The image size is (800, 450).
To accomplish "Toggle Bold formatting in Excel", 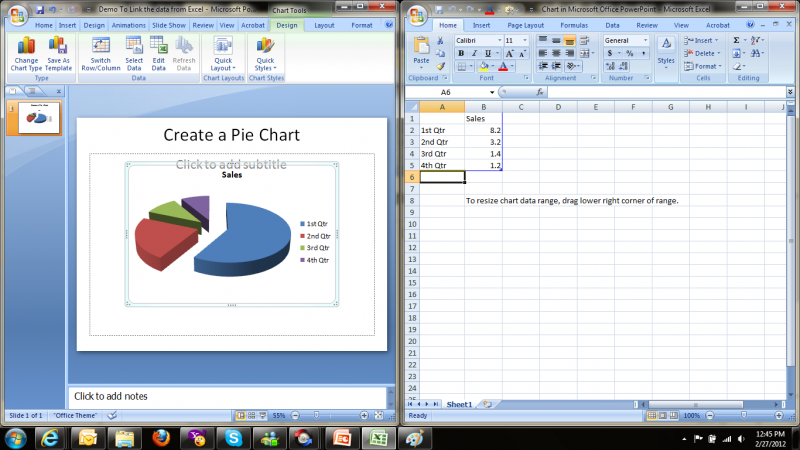I will [x=461, y=54].
